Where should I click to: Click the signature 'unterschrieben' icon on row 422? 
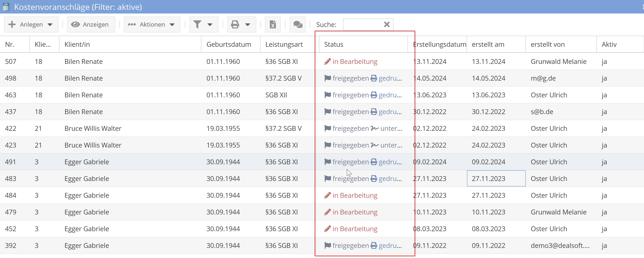(x=374, y=128)
